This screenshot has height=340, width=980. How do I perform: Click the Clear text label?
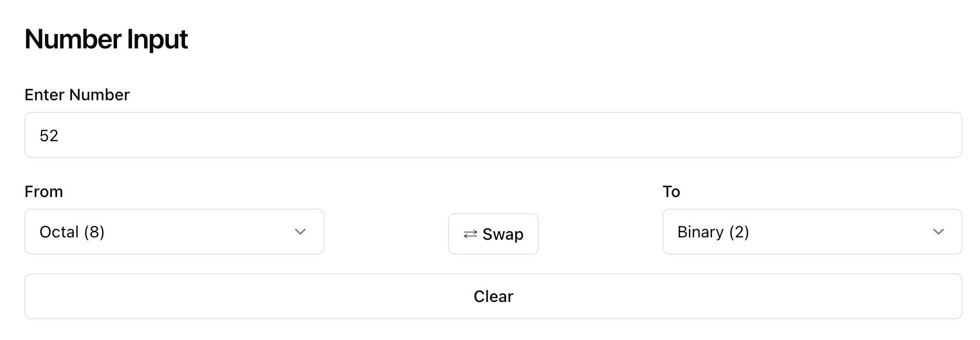tap(493, 296)
